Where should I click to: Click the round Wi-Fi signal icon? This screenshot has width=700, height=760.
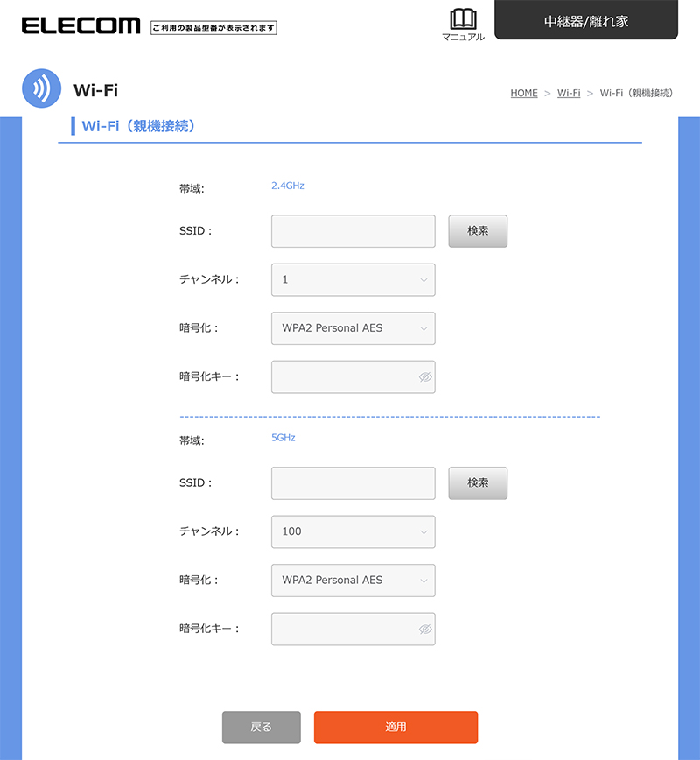[x=41, y=88]
